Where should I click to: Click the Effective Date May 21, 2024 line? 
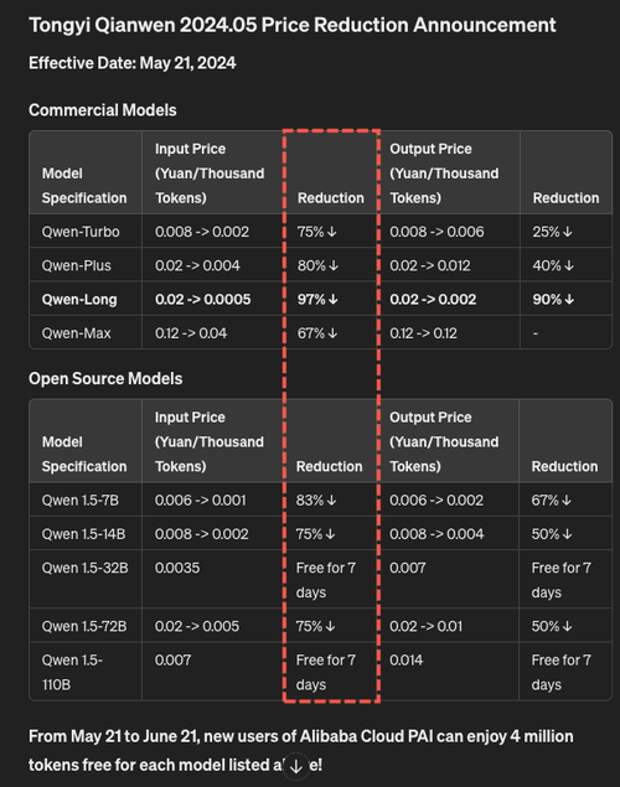click(132, 63)
